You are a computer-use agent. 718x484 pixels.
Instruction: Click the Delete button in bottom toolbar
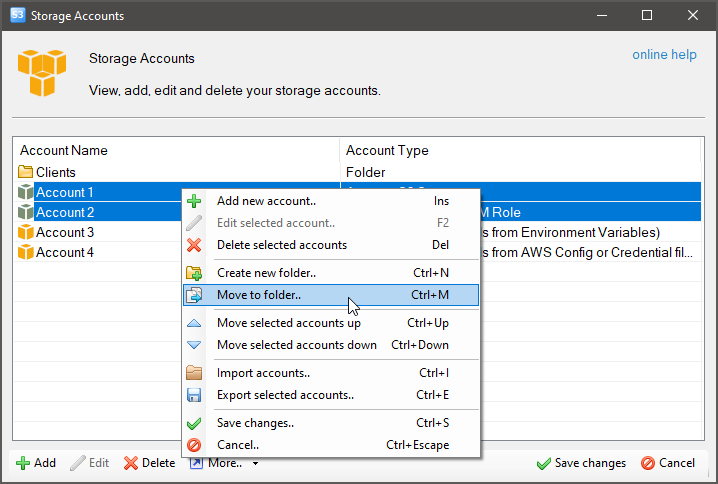coord(149,463)
